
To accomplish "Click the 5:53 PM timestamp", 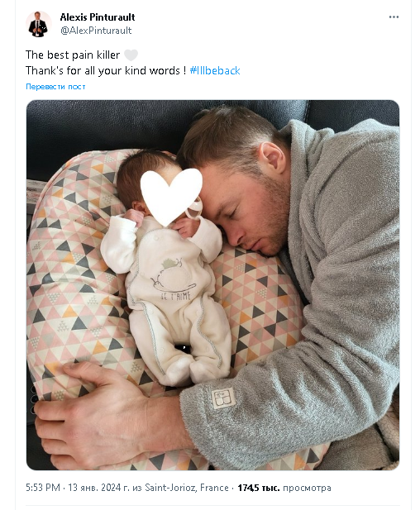I will tap(43, 488).
